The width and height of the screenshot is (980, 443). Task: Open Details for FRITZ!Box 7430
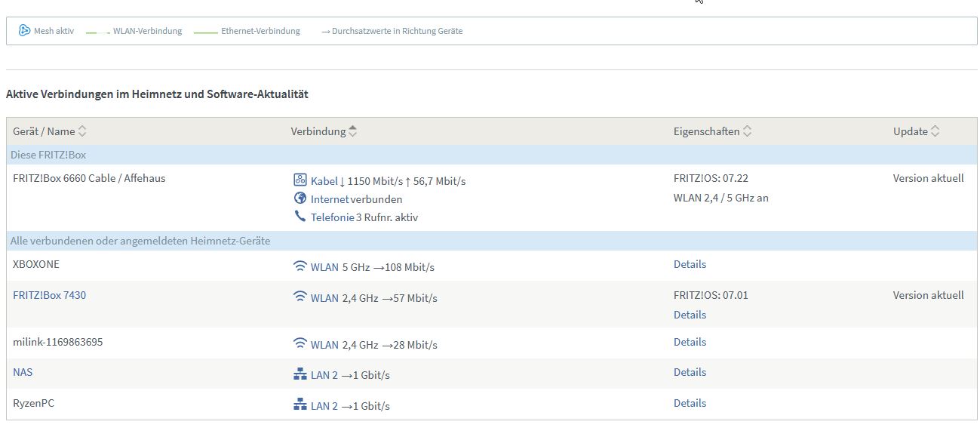click(690, 315)
